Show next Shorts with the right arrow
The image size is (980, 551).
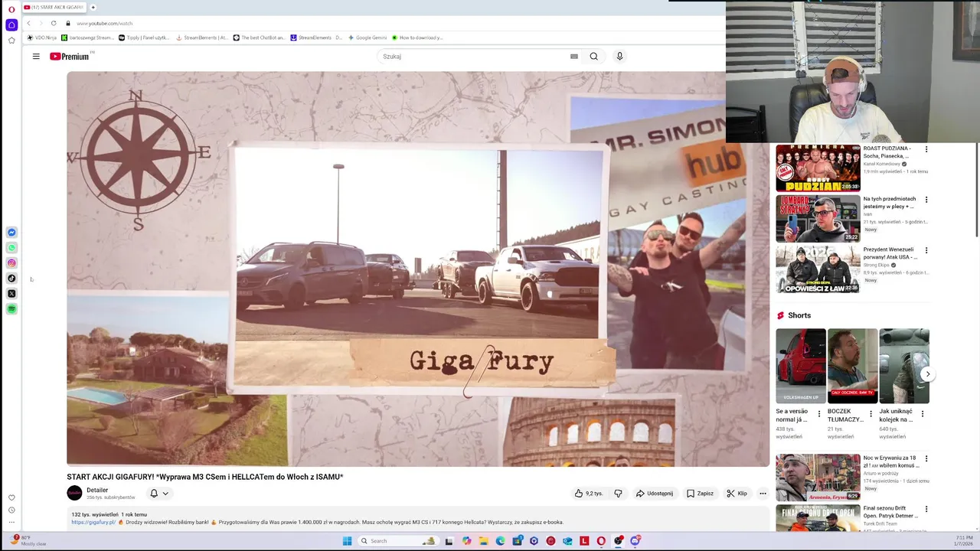tap(927, 374)
